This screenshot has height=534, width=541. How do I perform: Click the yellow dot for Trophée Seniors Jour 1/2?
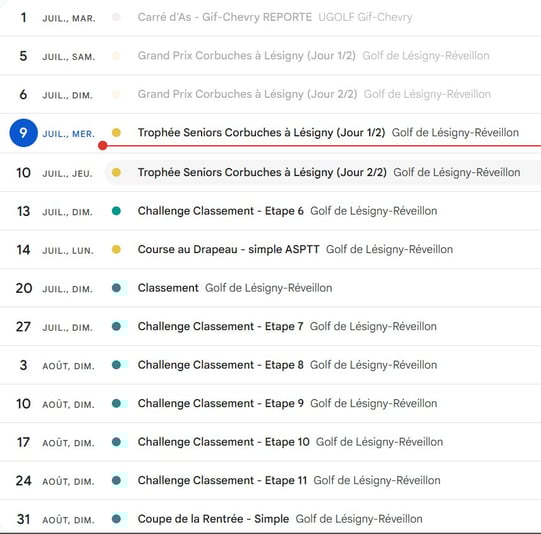[116, 132]
